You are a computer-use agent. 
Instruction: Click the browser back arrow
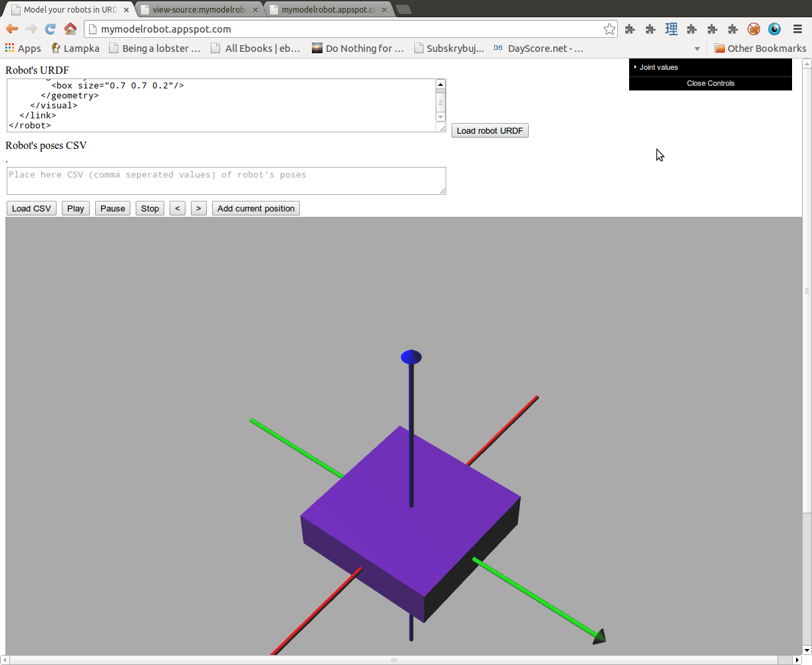tap(12, 29)
